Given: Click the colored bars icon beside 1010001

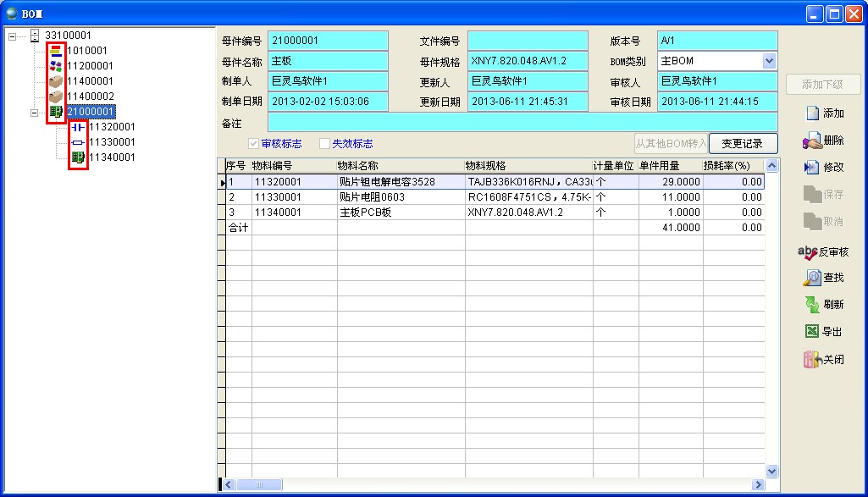Looking at the screenshot, I should pos(56,51).
